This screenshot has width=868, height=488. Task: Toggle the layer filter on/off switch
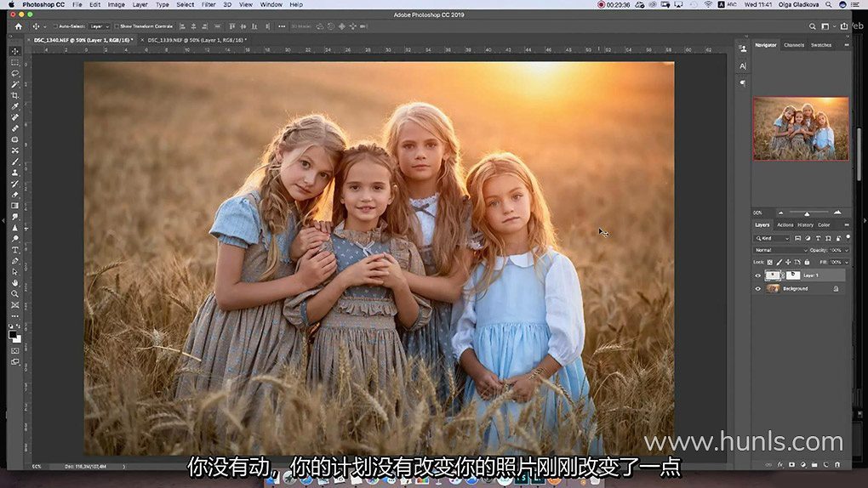point(848,238)
